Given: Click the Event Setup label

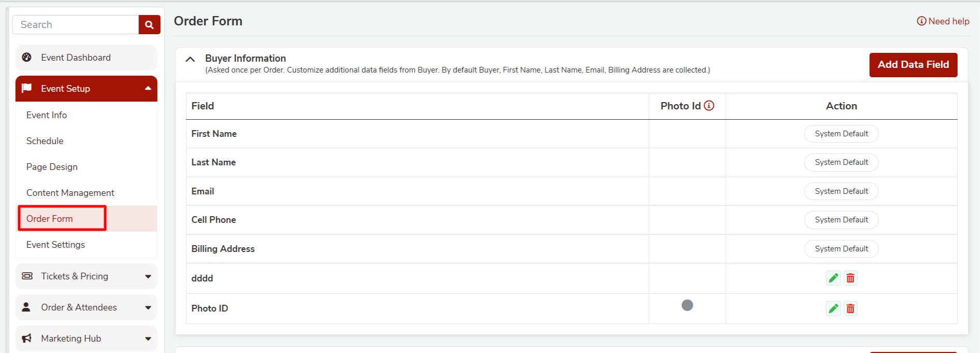Looking at the screenshot, I should (66, 89).
